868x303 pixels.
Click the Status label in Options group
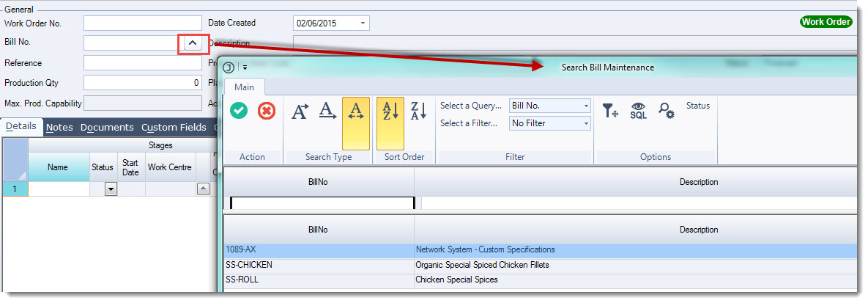(x=697, y=106)
